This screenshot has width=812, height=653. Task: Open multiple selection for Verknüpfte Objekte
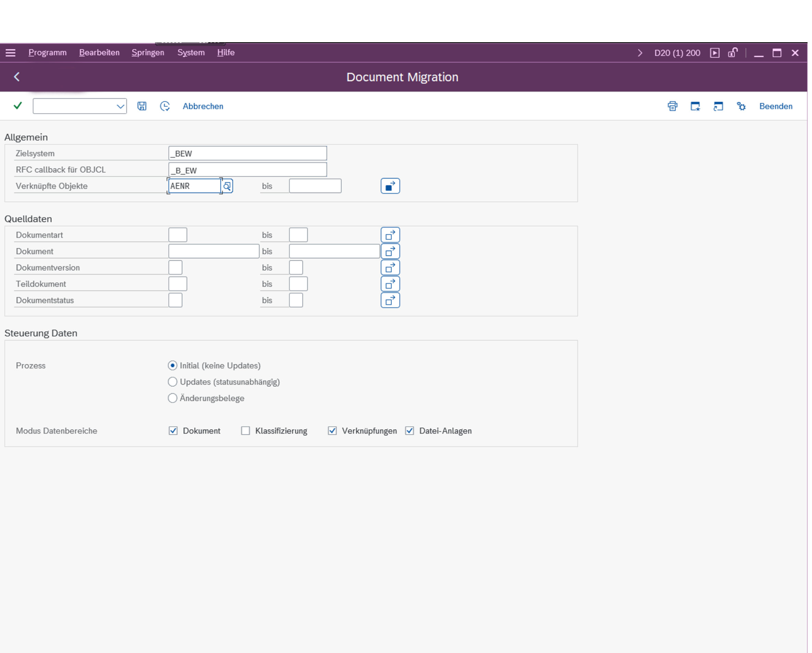click(x=390, y=186)
